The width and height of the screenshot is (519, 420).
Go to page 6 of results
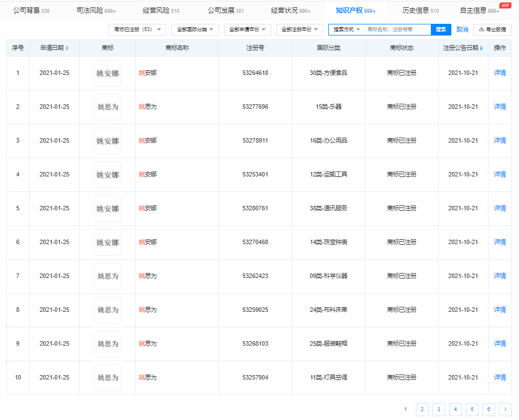pos(489,409)
